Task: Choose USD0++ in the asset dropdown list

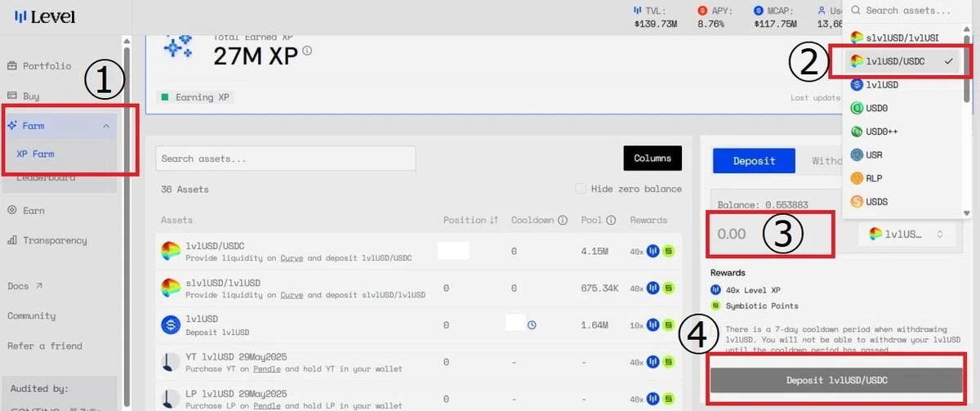Action: pyautogui.click(x=903, y=132)
